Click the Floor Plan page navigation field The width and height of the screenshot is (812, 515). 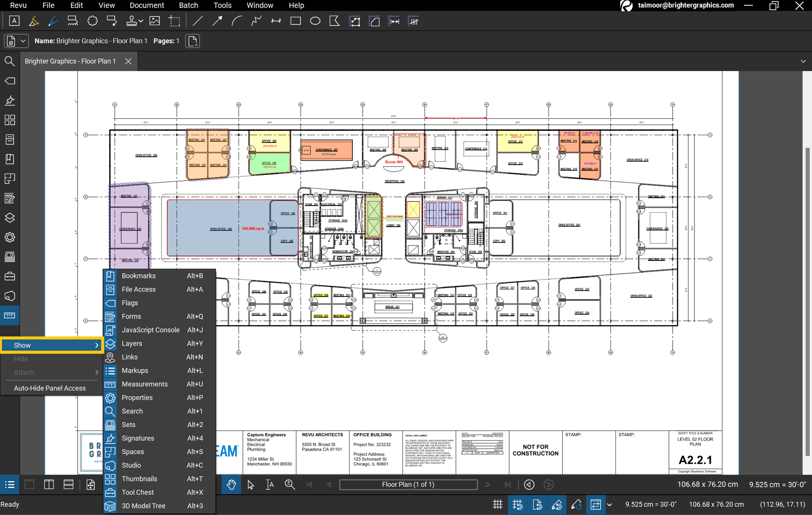point(408,484)
